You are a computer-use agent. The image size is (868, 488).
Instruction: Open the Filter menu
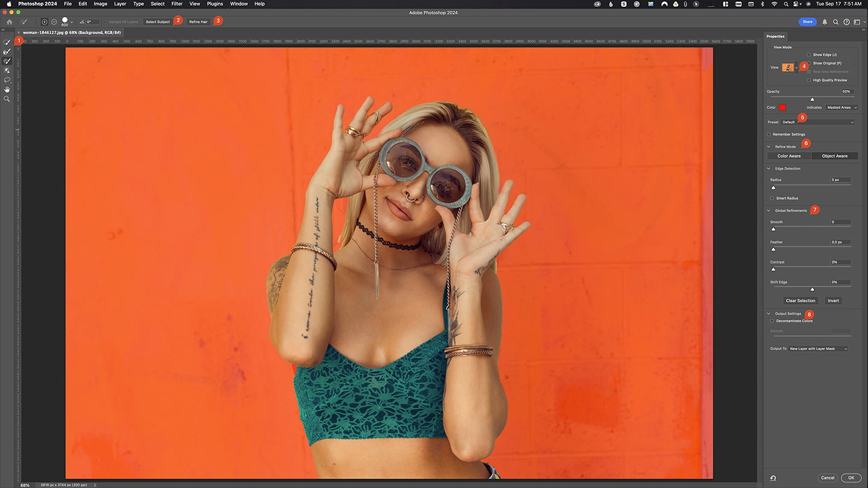pyautogui.click(x=177, y=4)
